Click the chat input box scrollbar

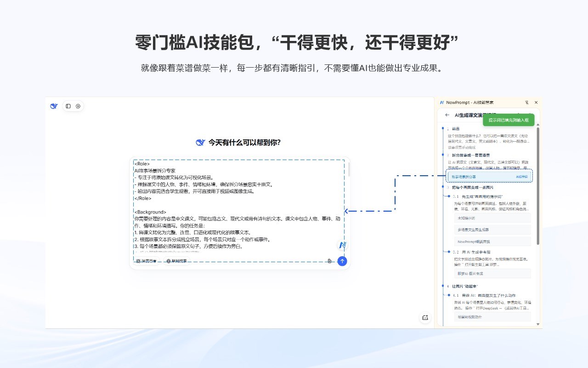[x=349, y=169]
